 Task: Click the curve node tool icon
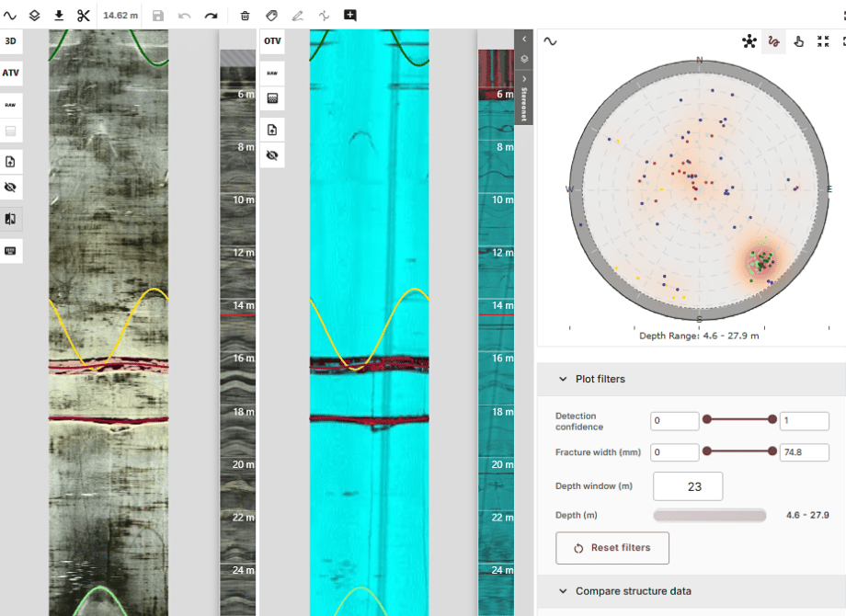pos(324,16)
